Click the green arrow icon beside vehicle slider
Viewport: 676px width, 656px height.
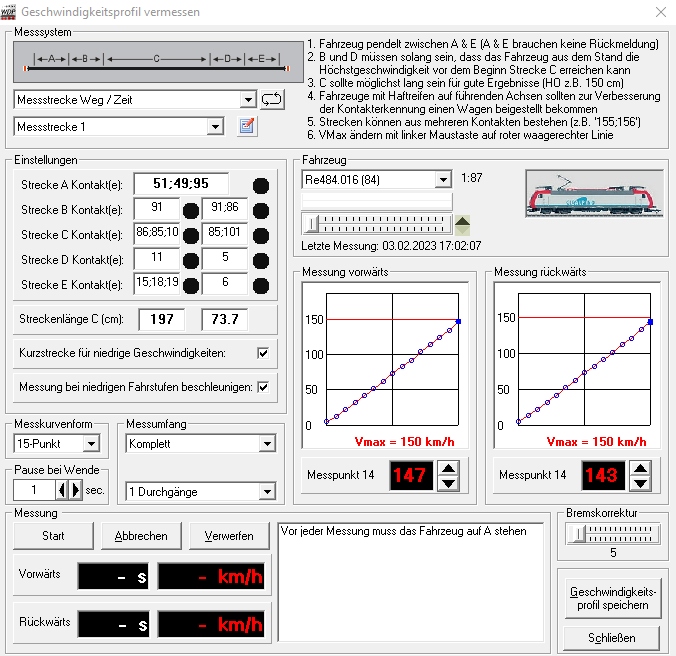[463, 223]
